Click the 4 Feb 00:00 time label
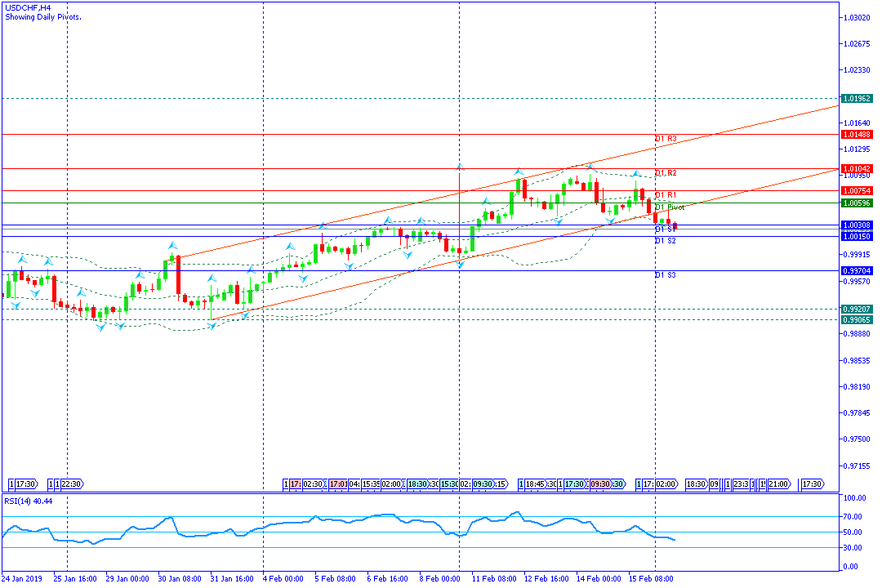882x588 pixels. coord(283,578)
